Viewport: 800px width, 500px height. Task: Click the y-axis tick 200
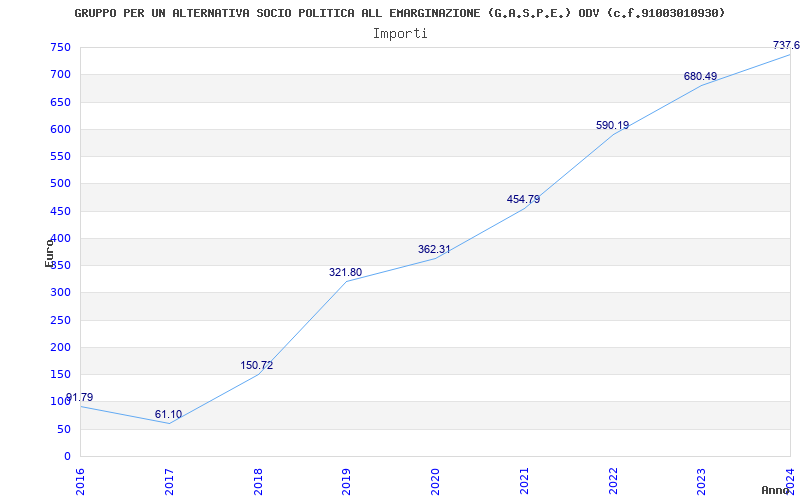coord(60,347)
